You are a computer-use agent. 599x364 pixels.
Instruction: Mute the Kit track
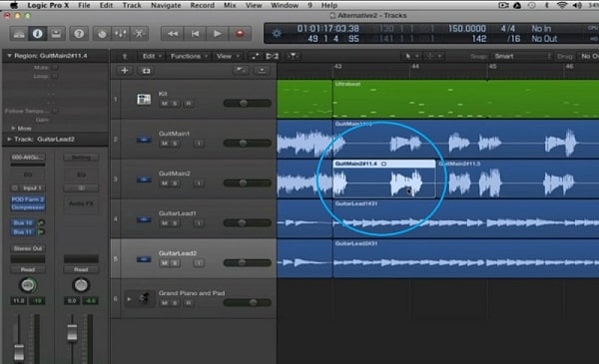[165, 104]
